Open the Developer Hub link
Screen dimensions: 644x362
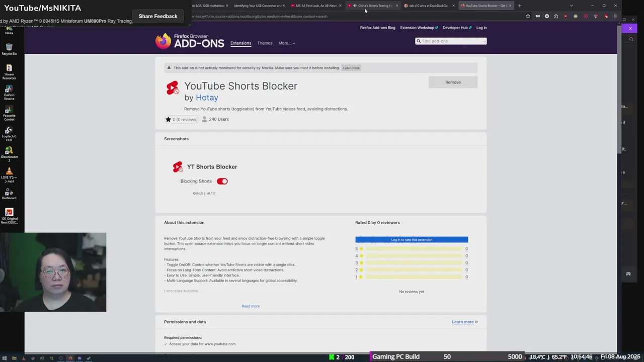pos(457,28)
